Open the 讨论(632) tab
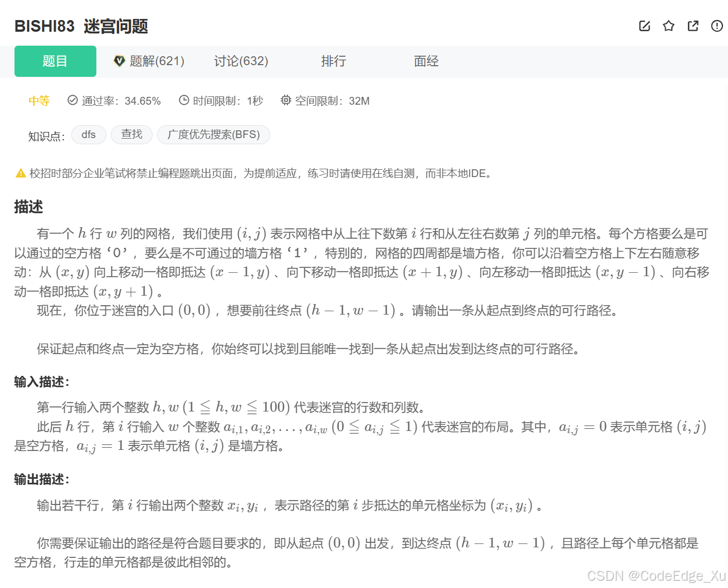The width and height of the screenshot is (728, 588). click(x=241, y=61)
